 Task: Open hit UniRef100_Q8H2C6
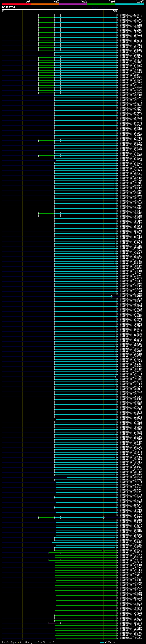pyautogui.click(x=131, y=27)
